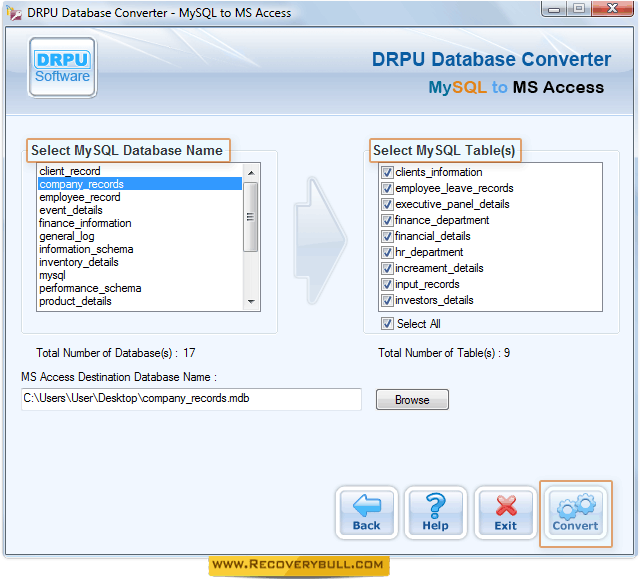
Task: Close the DRPU converter window
Action: (x=612, y=9)
